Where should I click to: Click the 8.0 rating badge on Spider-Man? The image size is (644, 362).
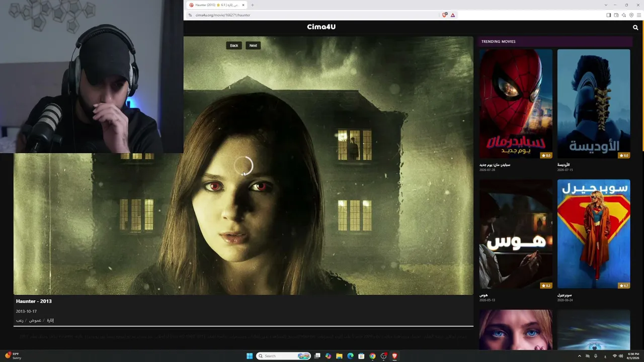click(x=546, y=155)
